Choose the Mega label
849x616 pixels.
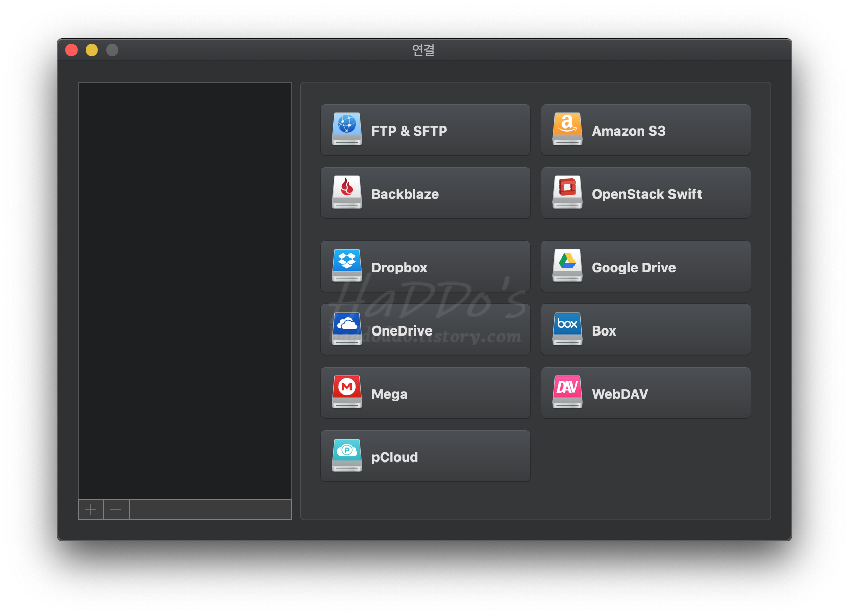pyautogui.click(x=389, y=394)
